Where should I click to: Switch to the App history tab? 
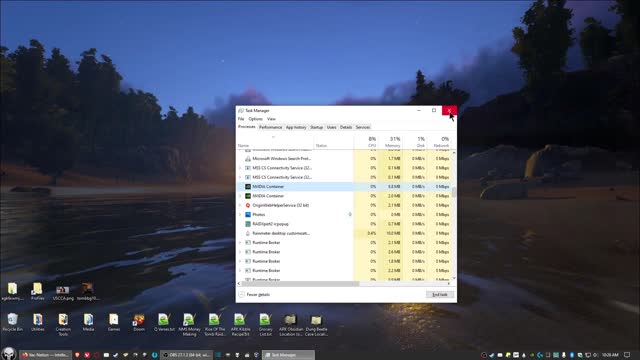pyautogui.click(x=296, y=127)
